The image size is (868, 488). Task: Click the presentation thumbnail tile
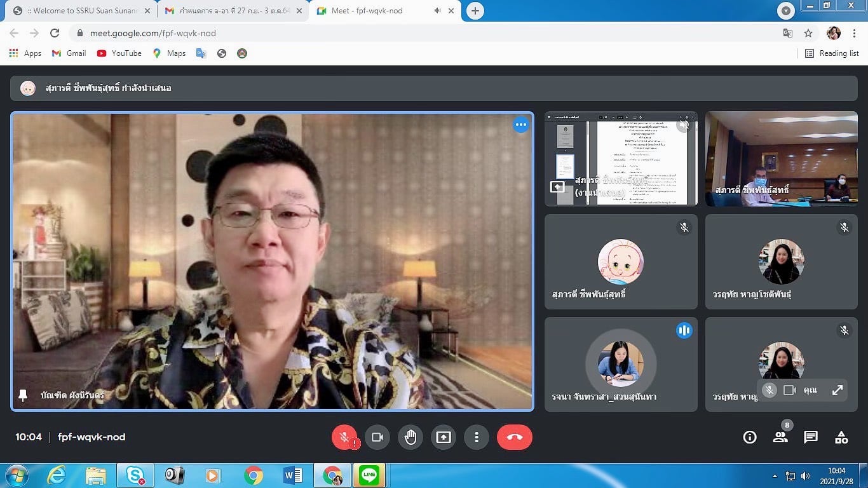coord(621,159)
